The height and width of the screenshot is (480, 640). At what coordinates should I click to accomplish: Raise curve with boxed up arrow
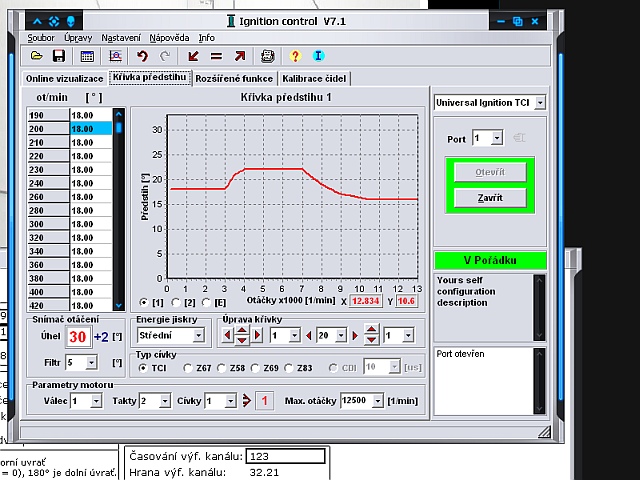coord(242,331)
